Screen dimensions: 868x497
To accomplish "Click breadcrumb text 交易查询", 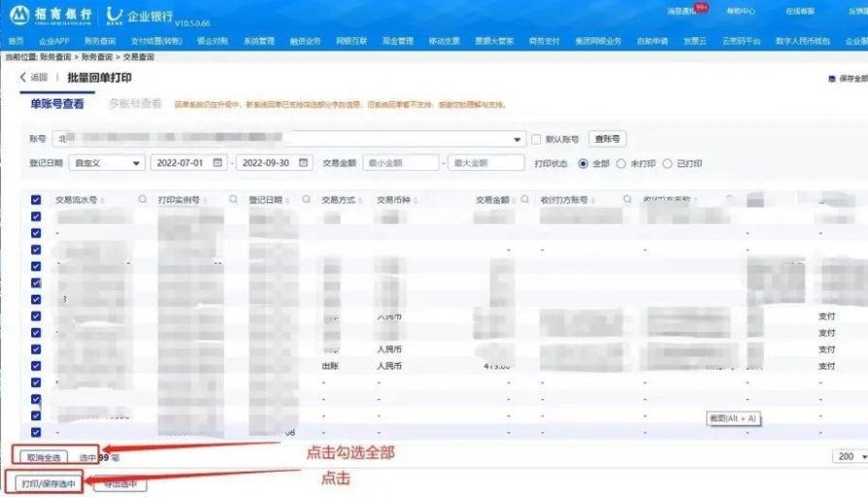I will click(138, 57).
